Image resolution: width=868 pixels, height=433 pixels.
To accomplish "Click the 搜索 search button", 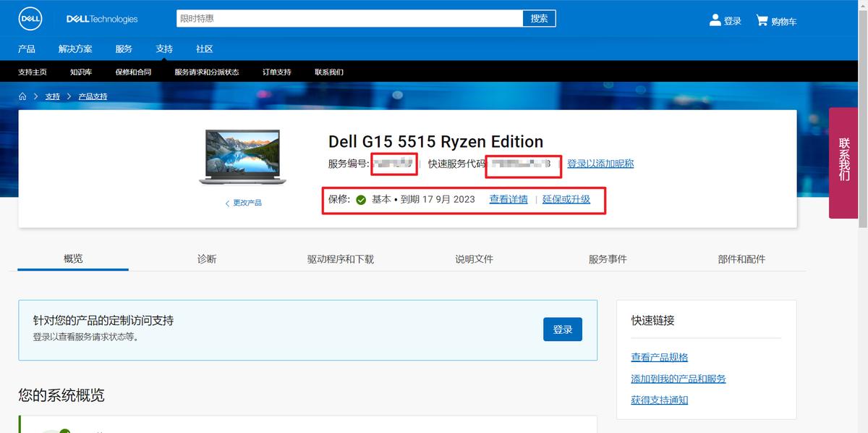I will click(x=538, y=17).
